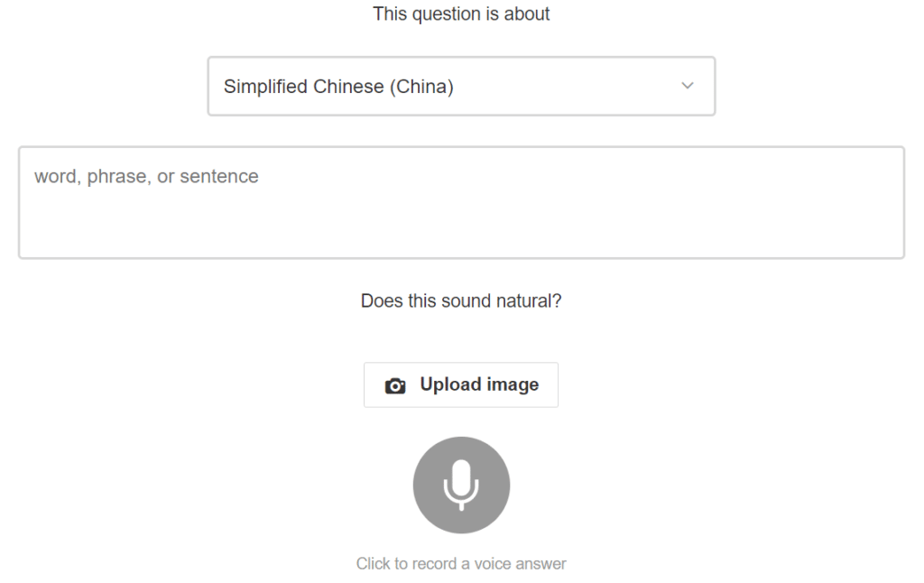Click the "word, phrase, or sentence" placeholder text
This screenshot has height=583, width=924.
[x=146, y=177]
